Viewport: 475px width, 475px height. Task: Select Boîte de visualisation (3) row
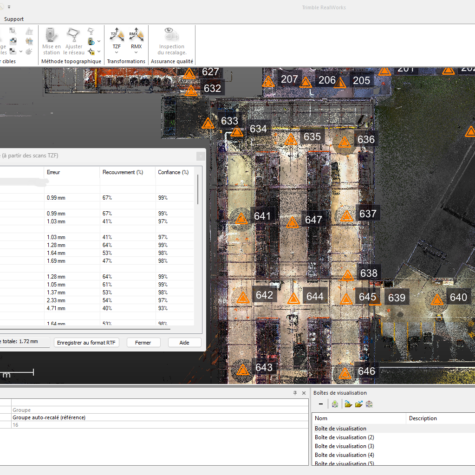tap(393, 446)
